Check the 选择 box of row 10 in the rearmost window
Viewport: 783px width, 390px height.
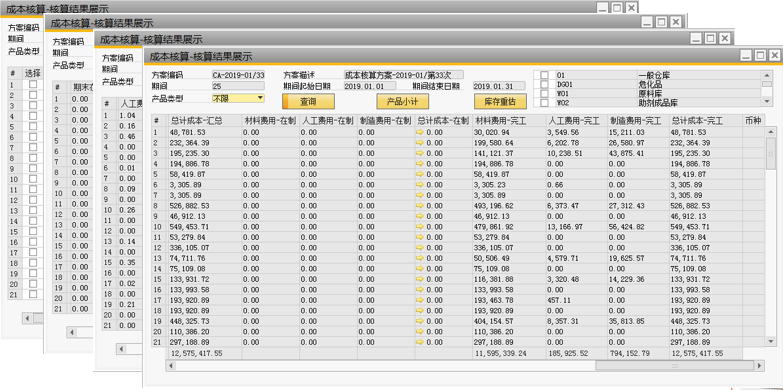tap(33, 179)
